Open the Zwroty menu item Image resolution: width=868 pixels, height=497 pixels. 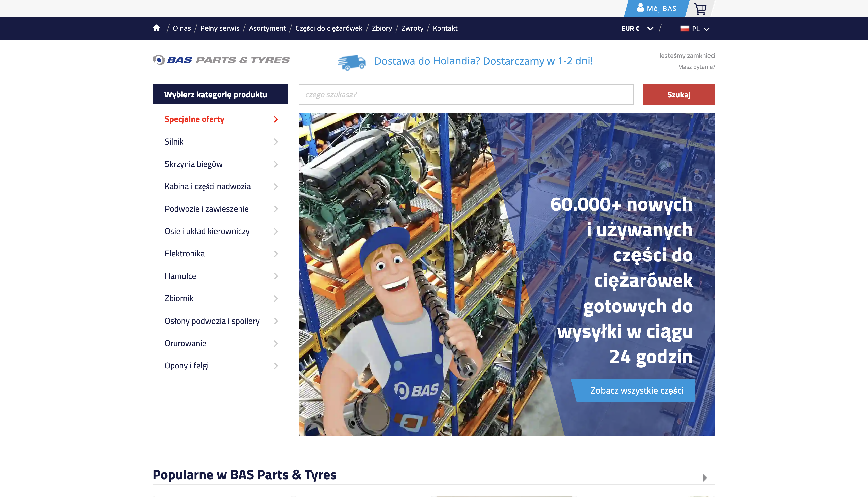[412, 28]
